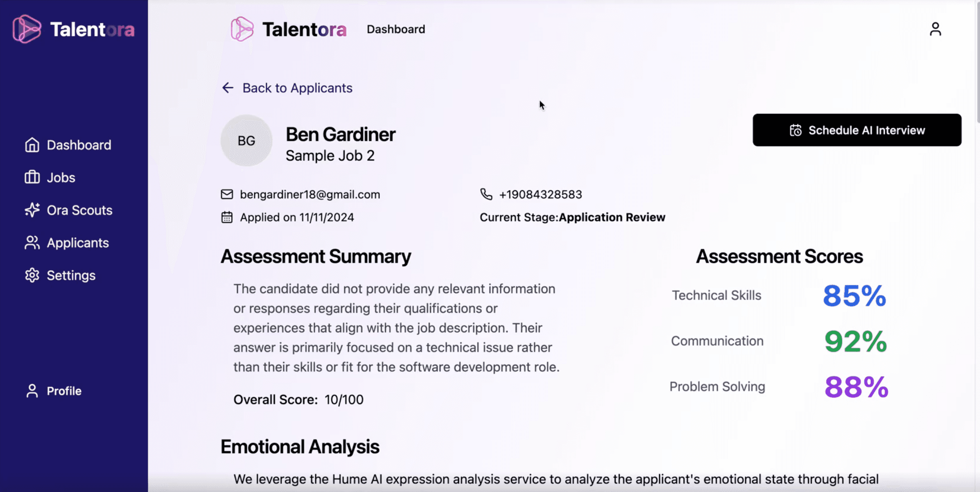Click the Dashboard link in the header

pyautogui.click(x=396, y=29)
